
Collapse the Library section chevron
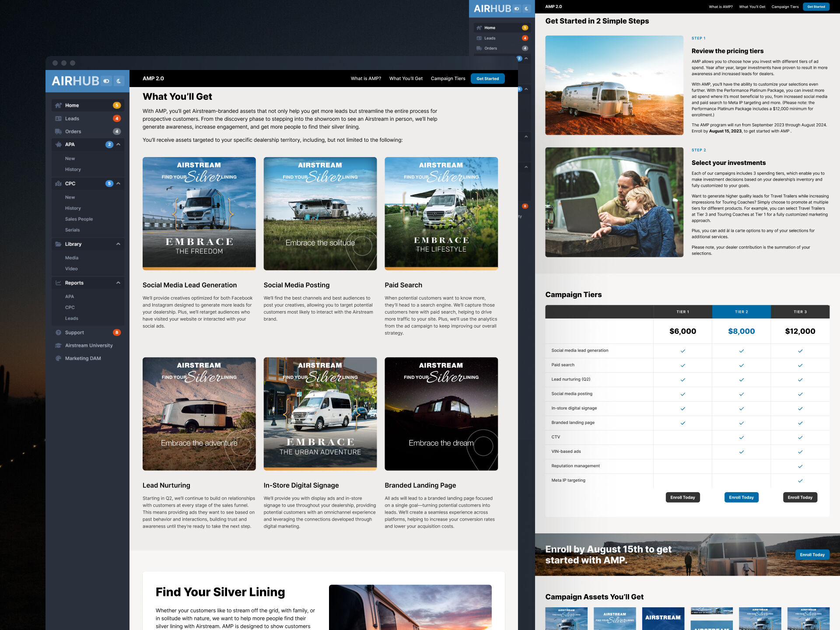coord(118,244)
